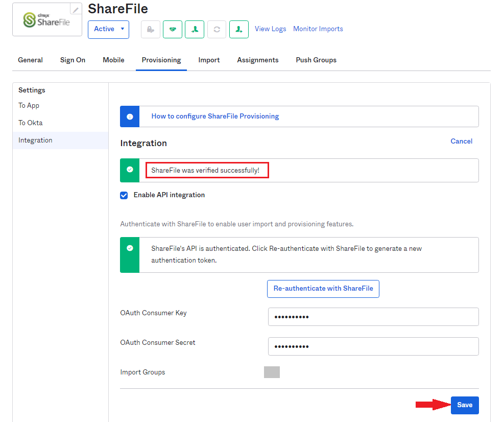This screenshot has width=504, height=422.
Task: Open How to configure ShareFile Provisioning link
Action: (x=215, y=116)
